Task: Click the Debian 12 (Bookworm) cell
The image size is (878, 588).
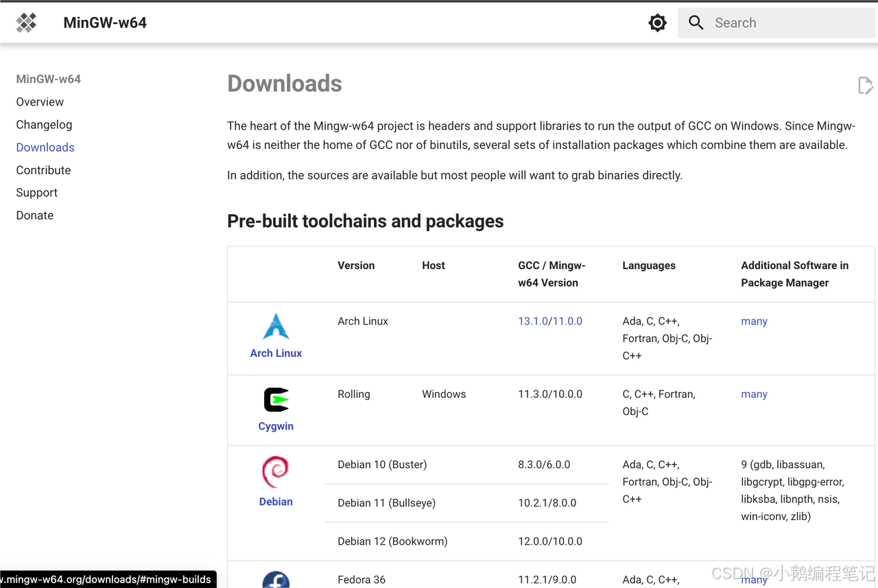Action: tap(392, 541)
